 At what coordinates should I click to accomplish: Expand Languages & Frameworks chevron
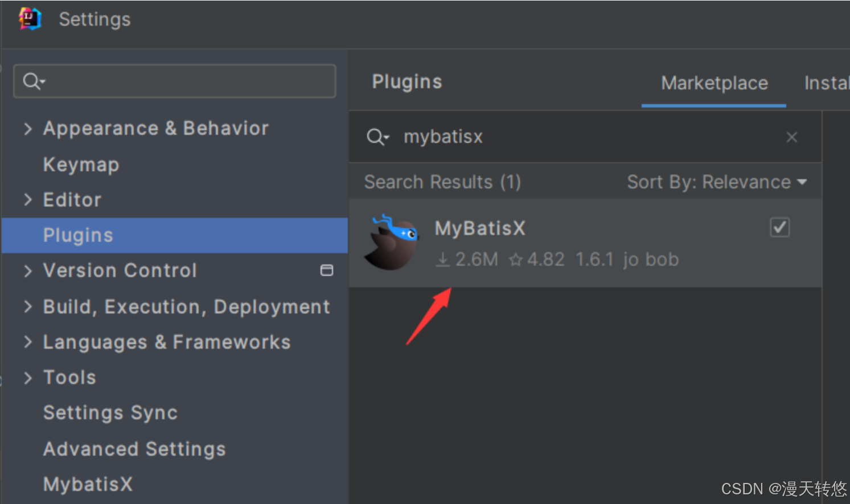tap(28, 342)
